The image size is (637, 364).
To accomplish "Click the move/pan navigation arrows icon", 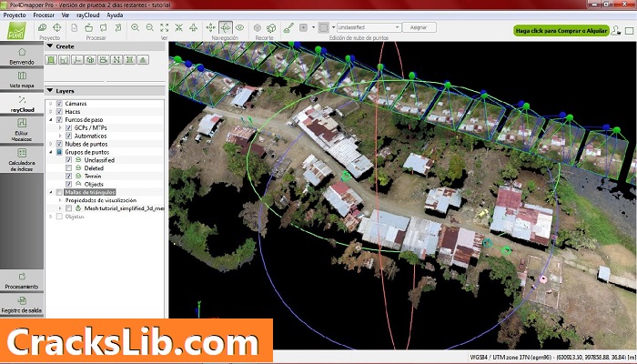I will 210,27.
